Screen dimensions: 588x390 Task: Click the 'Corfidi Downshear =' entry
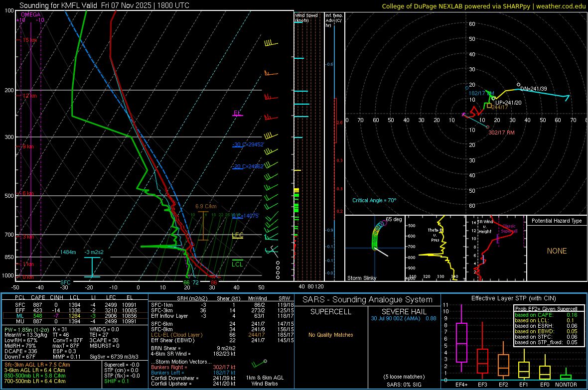point(193,379)
